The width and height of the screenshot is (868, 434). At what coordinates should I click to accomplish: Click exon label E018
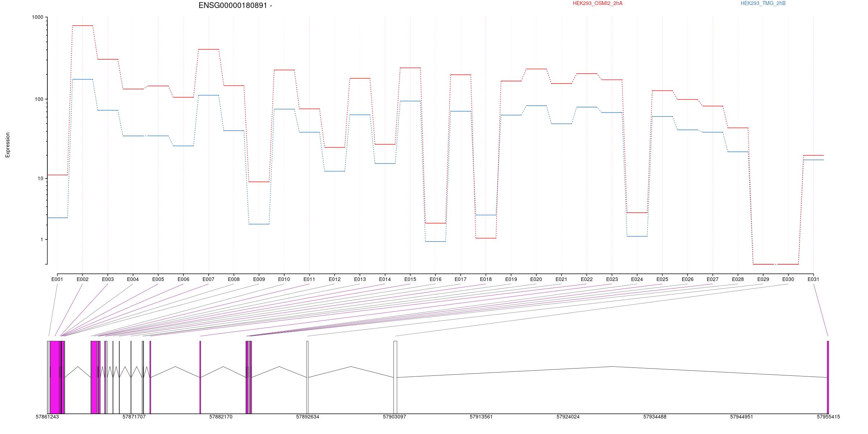486,279
